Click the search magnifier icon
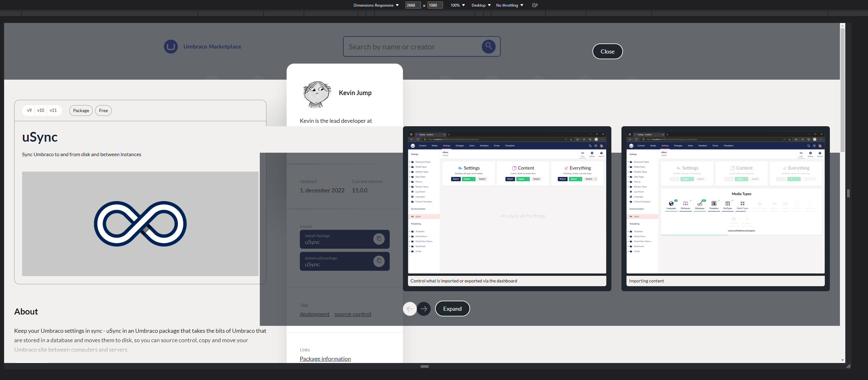This screenshot has width=868, height=380. pyautogui.click(x=488, y=47)
